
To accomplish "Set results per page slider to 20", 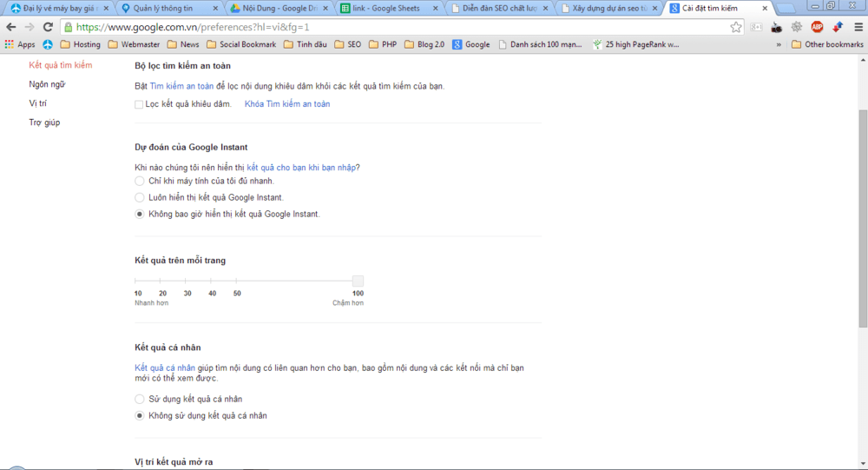I will [x=160, y=281].
